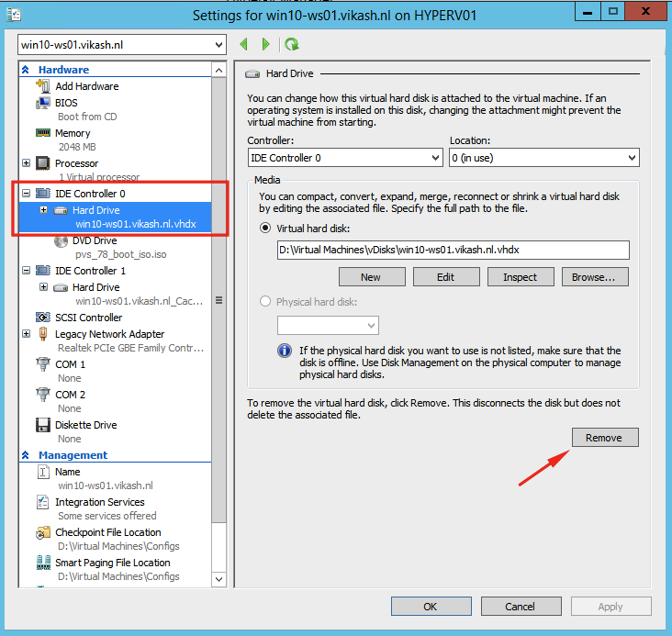Click the Remove button
The image size is (672, 636).
point(605,437)
